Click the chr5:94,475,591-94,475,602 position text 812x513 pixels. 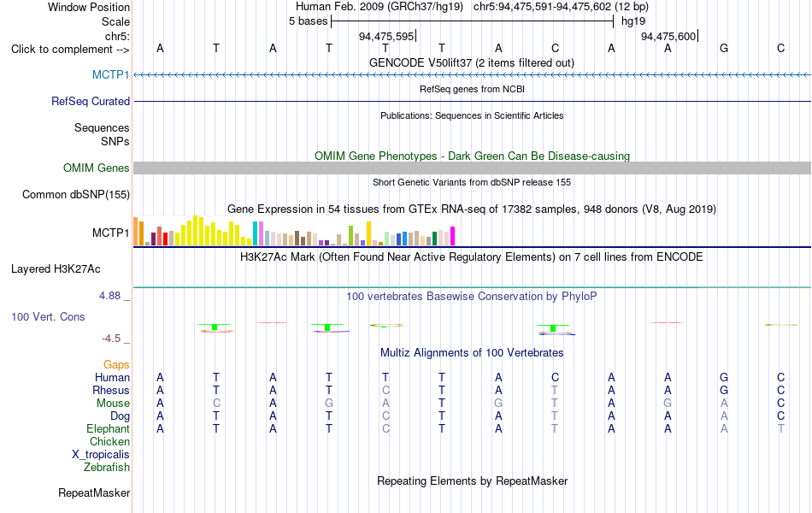tap(561, 7)
